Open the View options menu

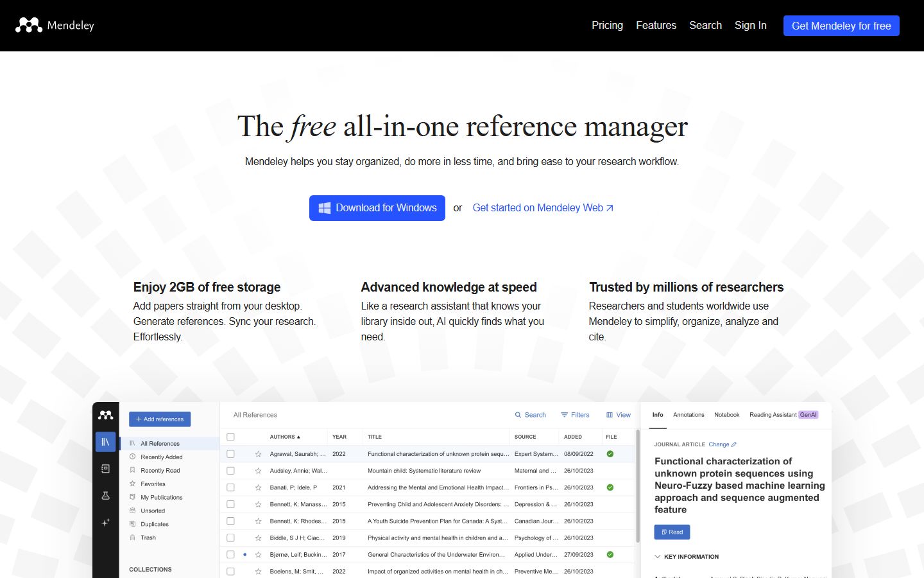(x=619, y=415)
